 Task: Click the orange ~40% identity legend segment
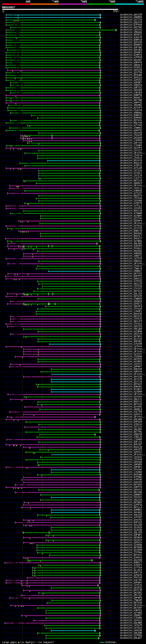[45, 4]
